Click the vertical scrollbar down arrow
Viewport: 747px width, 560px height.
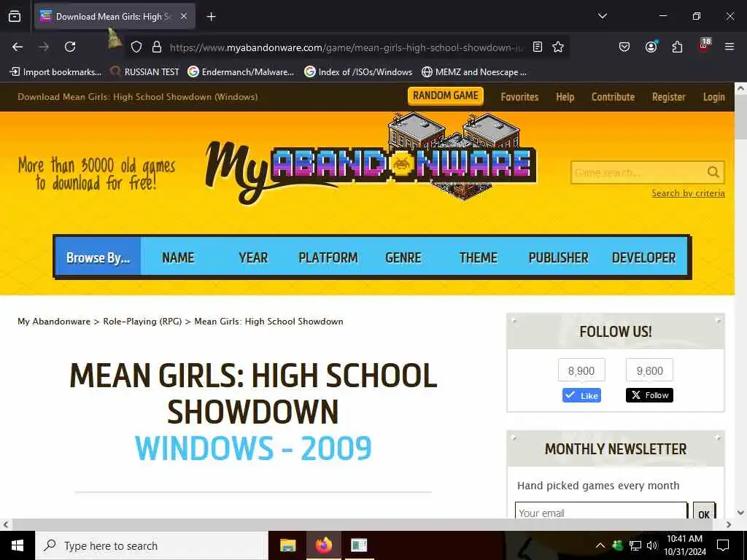[x=740, y=513]
